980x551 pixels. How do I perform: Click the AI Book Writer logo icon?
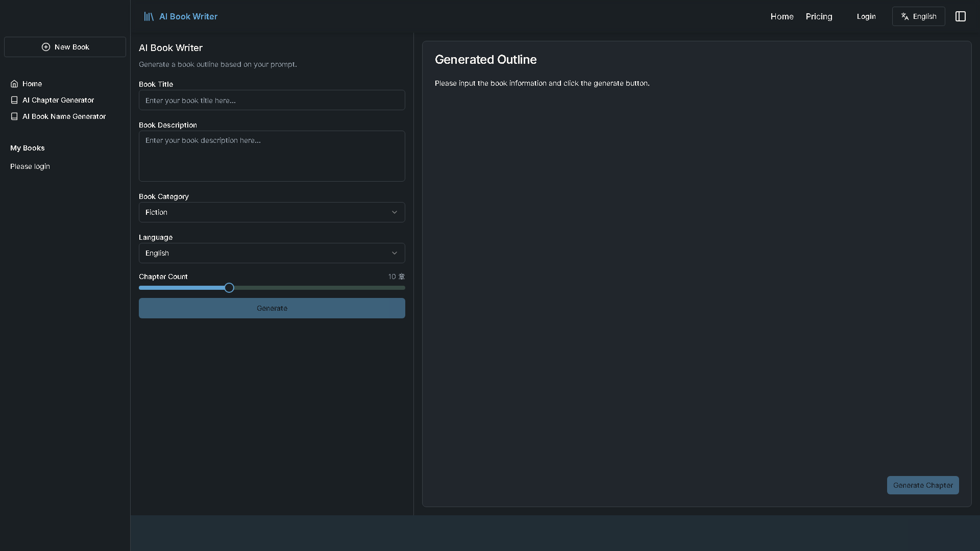pyautogui.click(x=149, y=16)
